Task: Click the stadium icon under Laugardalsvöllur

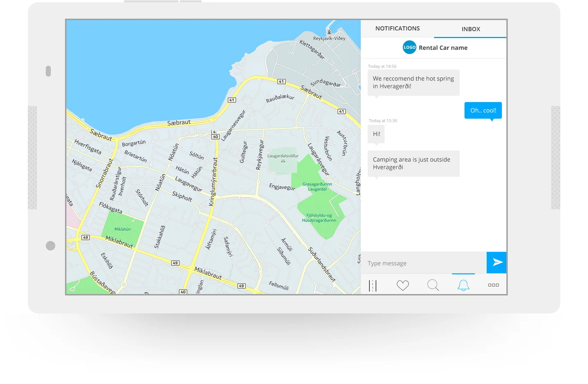Action: click(x=283, y=161)
